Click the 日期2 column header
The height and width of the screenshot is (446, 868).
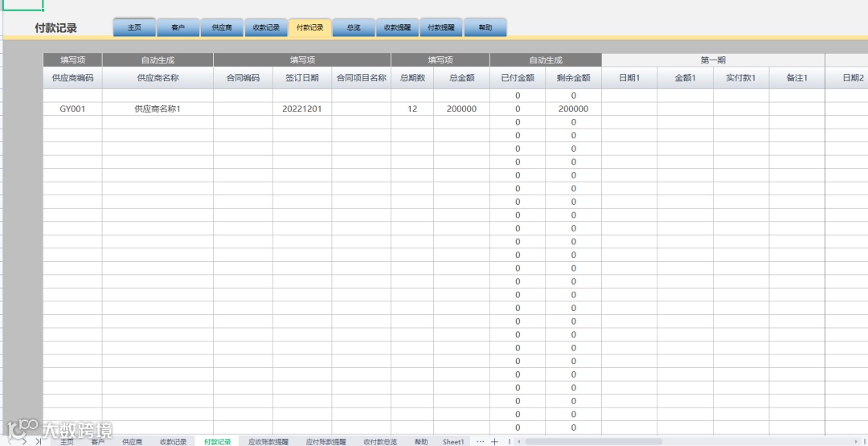coord(847,78)
